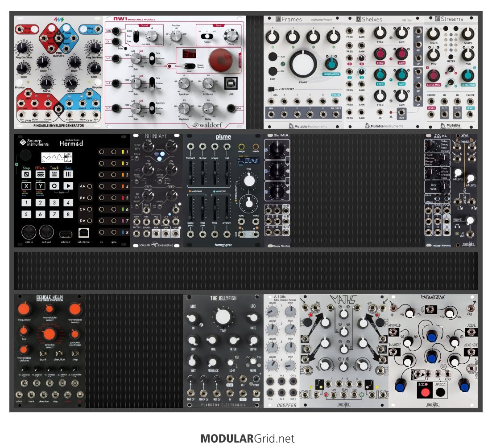Click the Hermod usb device port
496x448 pixels.
pyautogui.click(x=83, y=233)
